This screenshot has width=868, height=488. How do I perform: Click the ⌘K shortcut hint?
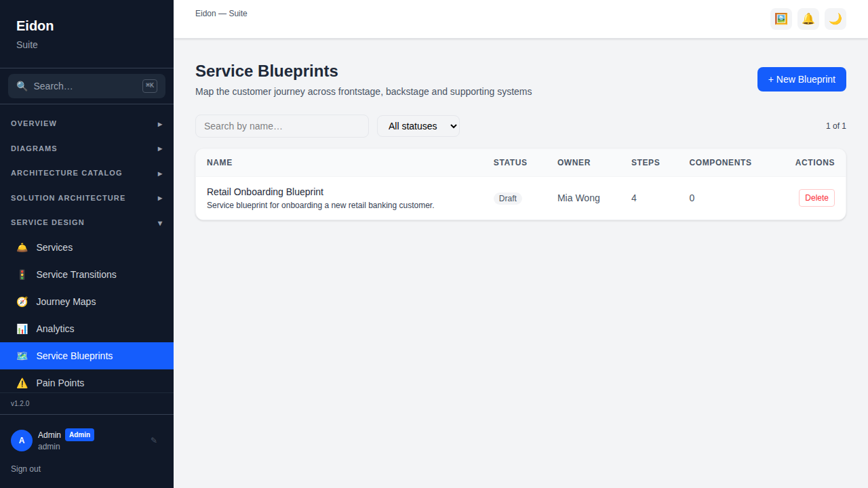pos(150,86)
